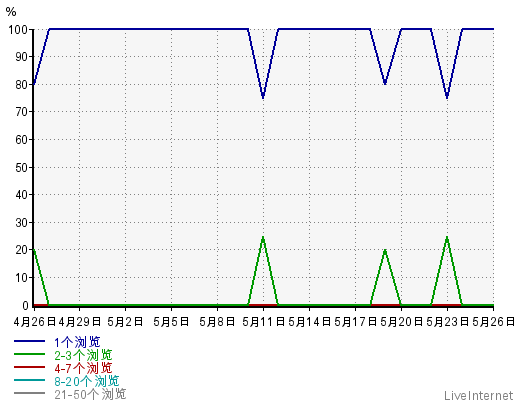Viewport: 520px width, 405px height.
Task: Click the green '2-3个浏览' legend line
Action: 29,354
